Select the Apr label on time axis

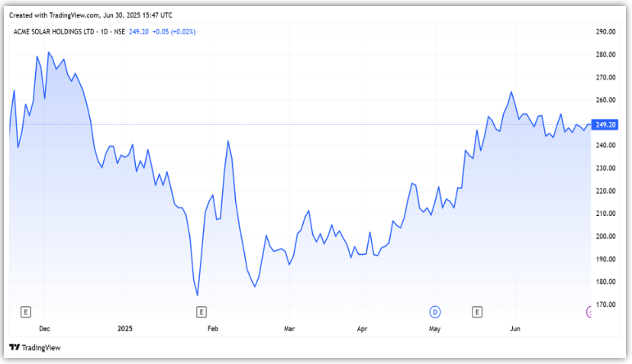point(363,329)
